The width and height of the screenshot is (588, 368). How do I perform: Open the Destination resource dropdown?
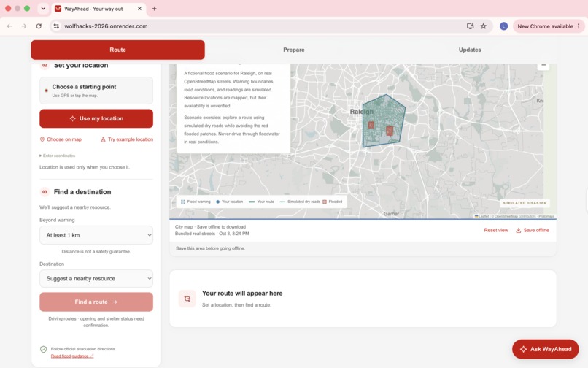(x=96, y=279)
